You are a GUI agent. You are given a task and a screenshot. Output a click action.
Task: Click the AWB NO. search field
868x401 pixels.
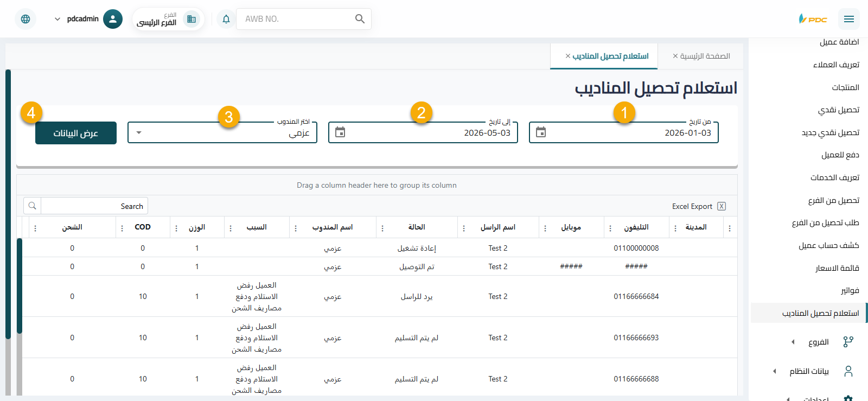coord(296,19)
